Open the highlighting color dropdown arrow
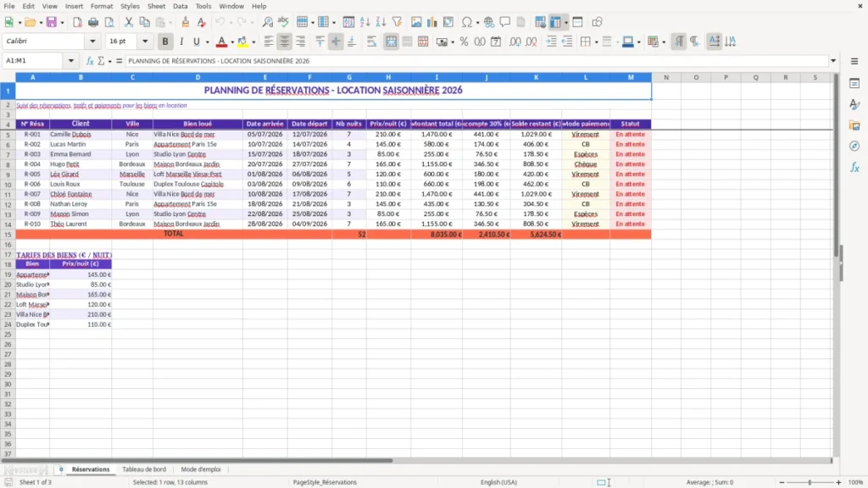The image size is (868, 488). pos(253,42)
